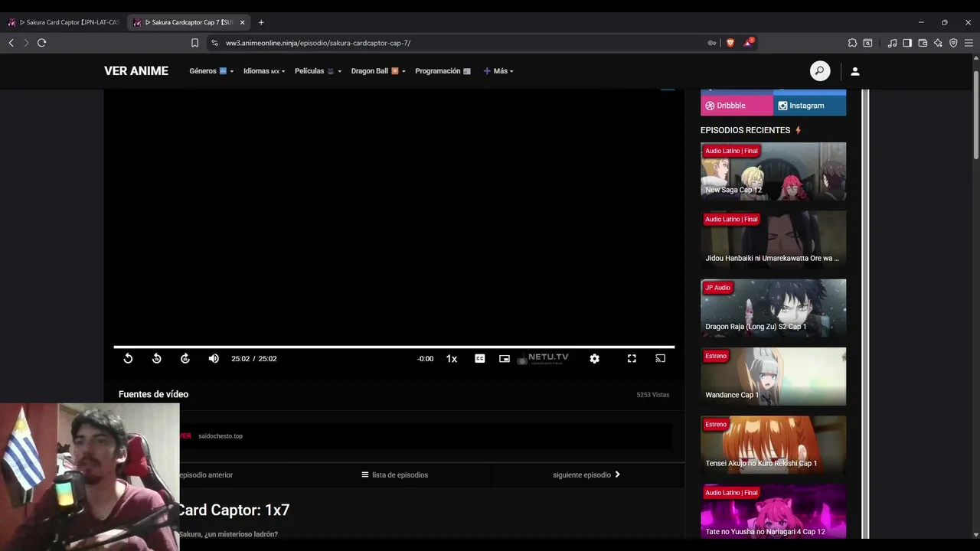980x551 pixels.
Task: Expand the Películas menu
Action: (318, 71)
